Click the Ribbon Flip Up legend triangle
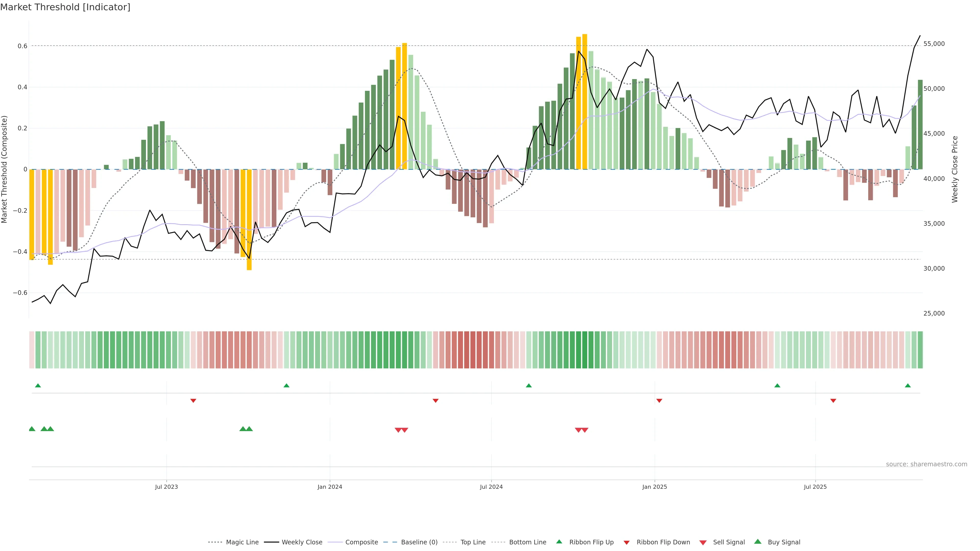The width and height of the screenshot is (980, 551). point(559,542)
